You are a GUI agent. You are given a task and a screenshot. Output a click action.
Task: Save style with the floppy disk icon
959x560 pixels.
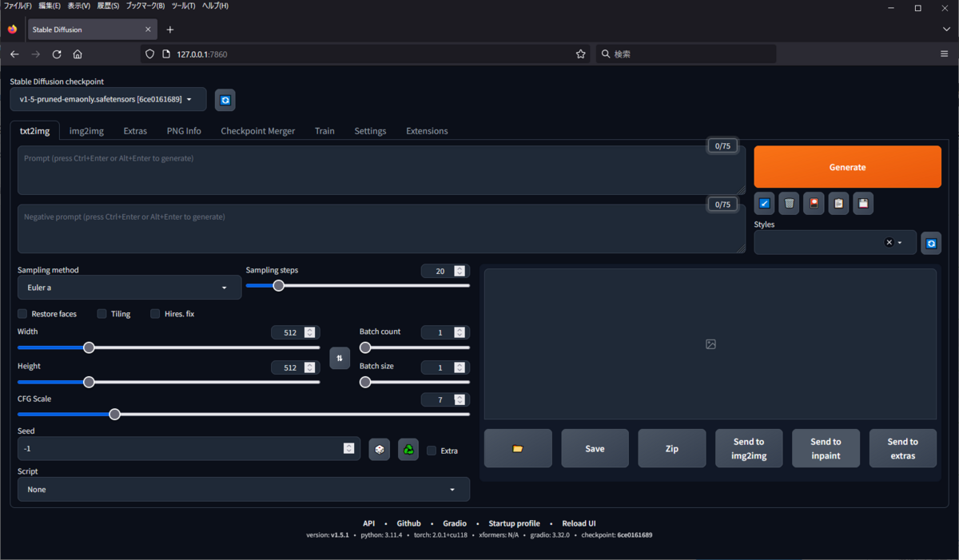tap(863, 204)
